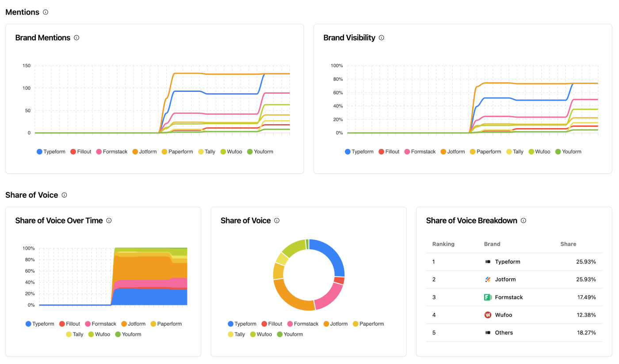Click the Typeform logo icon in the breakdown table
619x364 pixels.
488,262
